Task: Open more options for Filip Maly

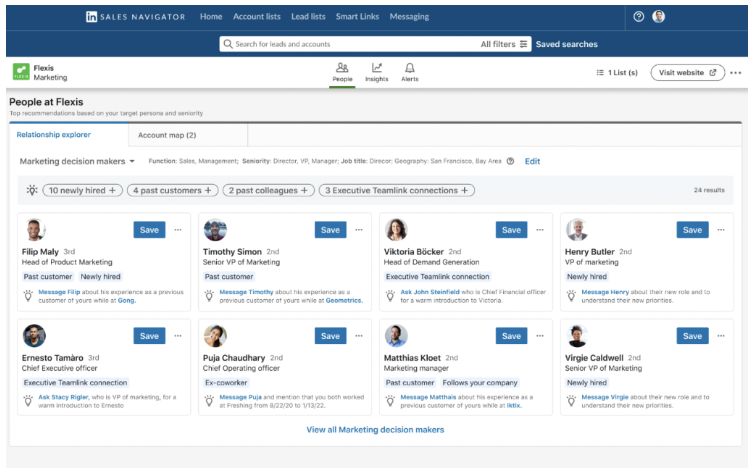Action: coord(178,230)
